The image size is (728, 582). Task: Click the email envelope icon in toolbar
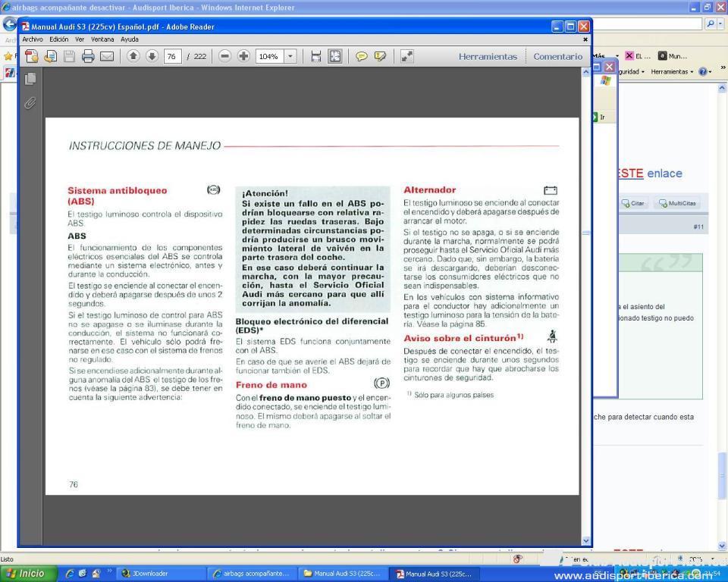click(x=107, y=57)
